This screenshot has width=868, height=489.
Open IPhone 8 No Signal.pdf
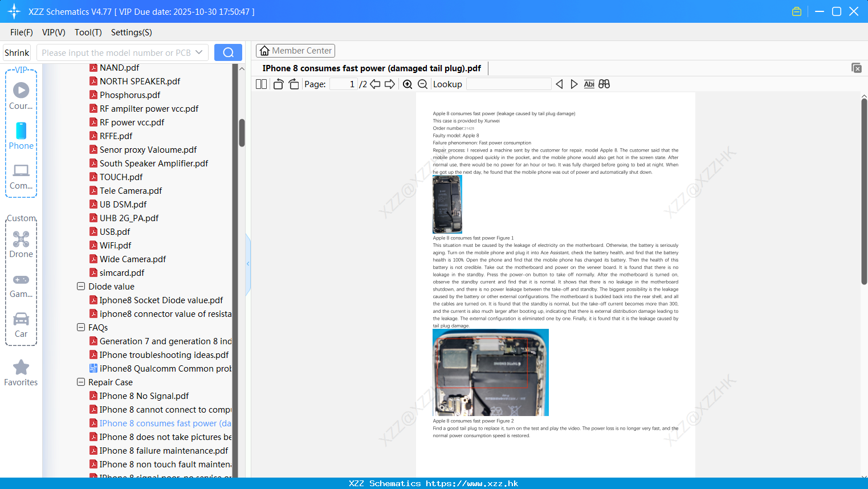pyautogui.click(x=139, y=396)
